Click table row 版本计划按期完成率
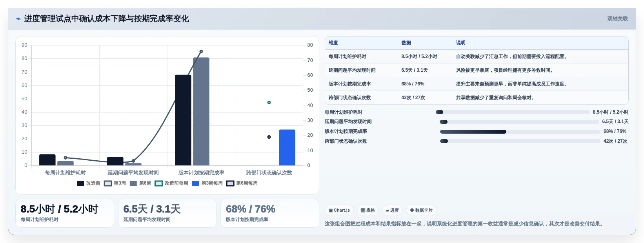Screen dimensions: 644x243 [x=477, y=84]
